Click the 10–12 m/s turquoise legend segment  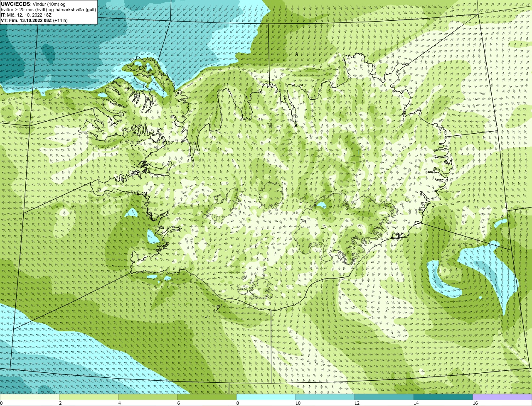325,397
